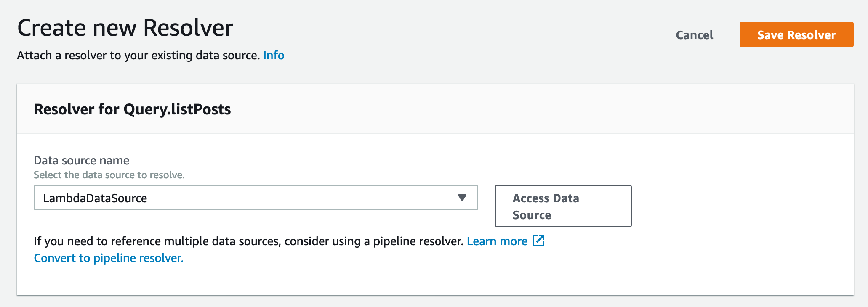Click the external link icon after Learn more
Viewport: 868px width, 307px height.
click(x=538, y=241)
